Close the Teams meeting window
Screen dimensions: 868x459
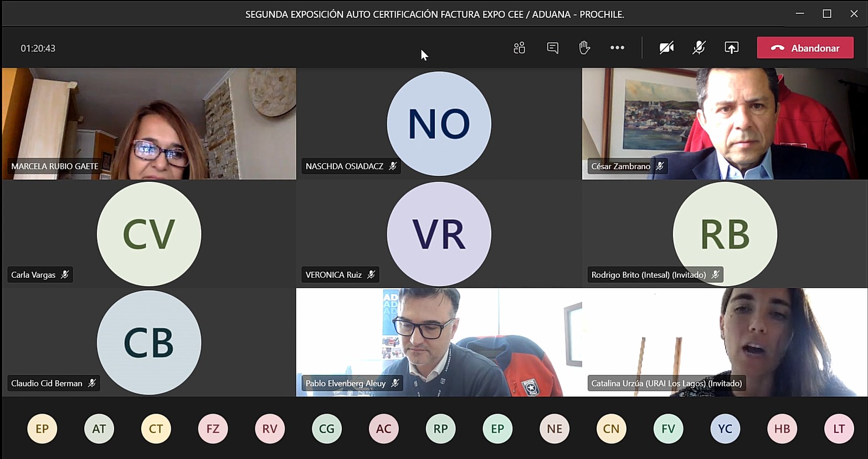point(854,14)
